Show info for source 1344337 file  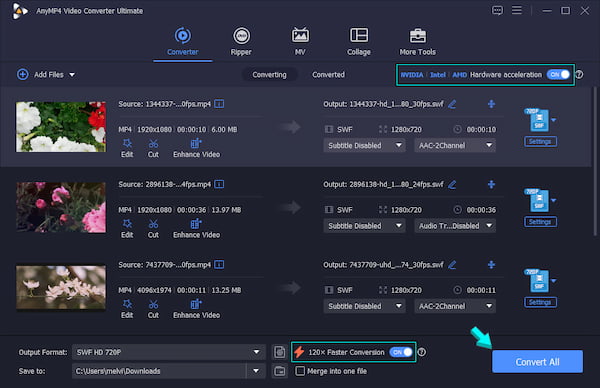(x=219, y=104)
